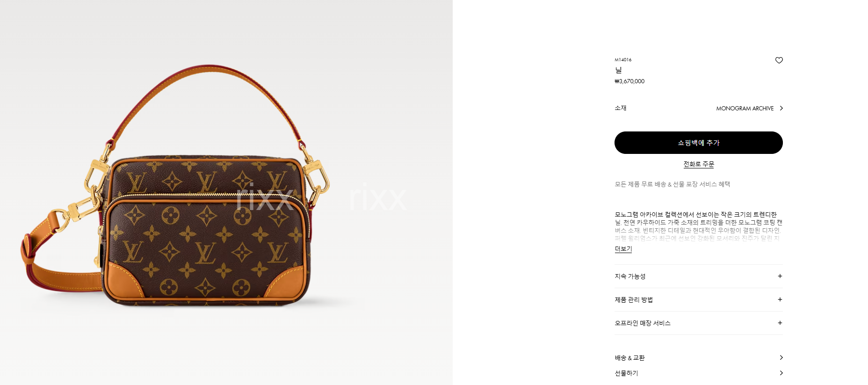Toggle the heart wishlist icon
Image resolution: width=868 pixels, height=385 pixels.
(x=779, y=60)
